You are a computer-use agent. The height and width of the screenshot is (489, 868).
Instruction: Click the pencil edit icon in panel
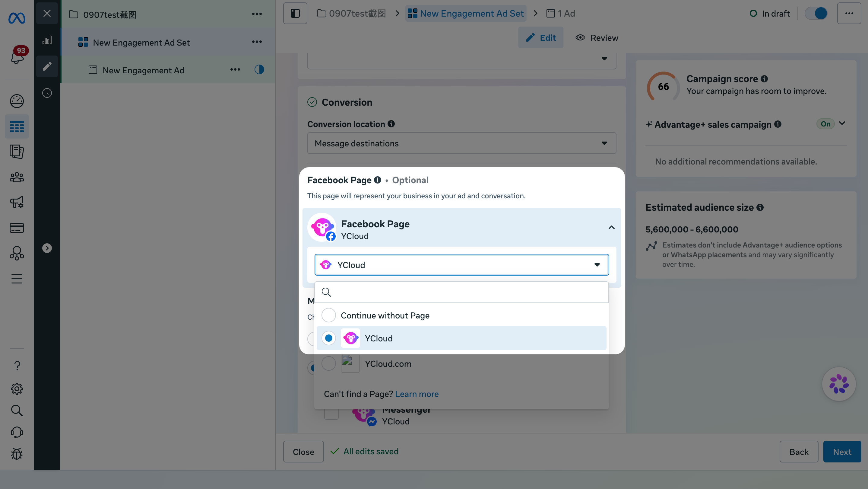pos(47,66)
